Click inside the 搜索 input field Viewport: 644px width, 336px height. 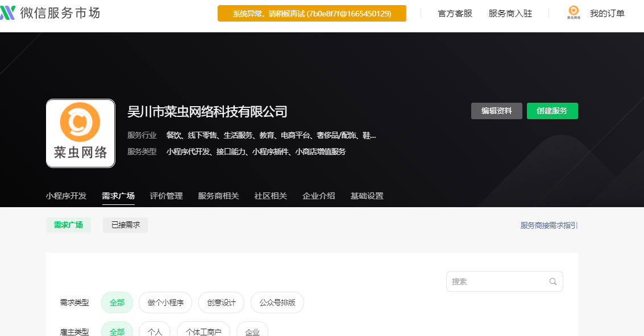[x=495, y=282]
